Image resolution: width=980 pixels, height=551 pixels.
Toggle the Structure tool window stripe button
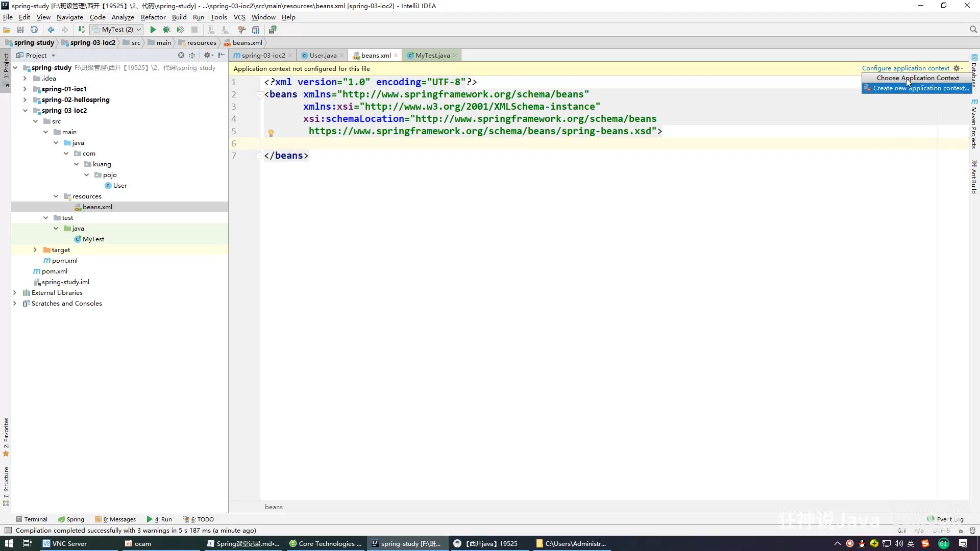(x=6, y=486)
